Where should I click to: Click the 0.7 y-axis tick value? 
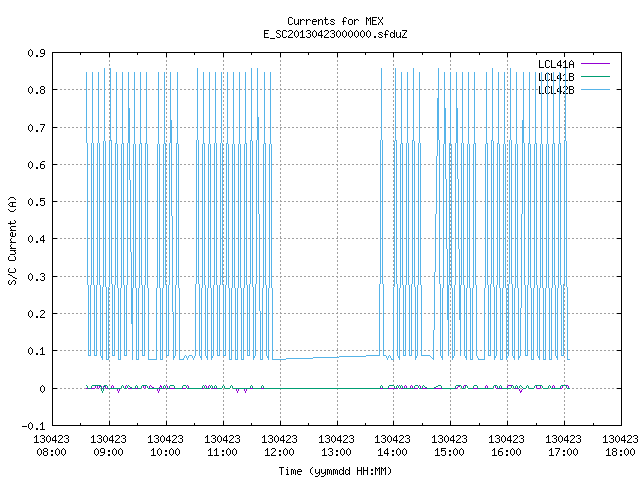tap(36, 128)
